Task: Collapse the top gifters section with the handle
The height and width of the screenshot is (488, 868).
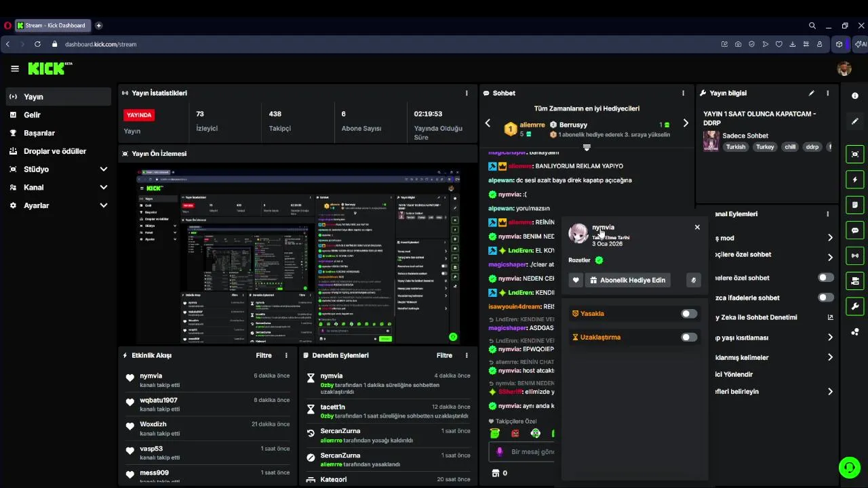Action: [x=587, y=147]
